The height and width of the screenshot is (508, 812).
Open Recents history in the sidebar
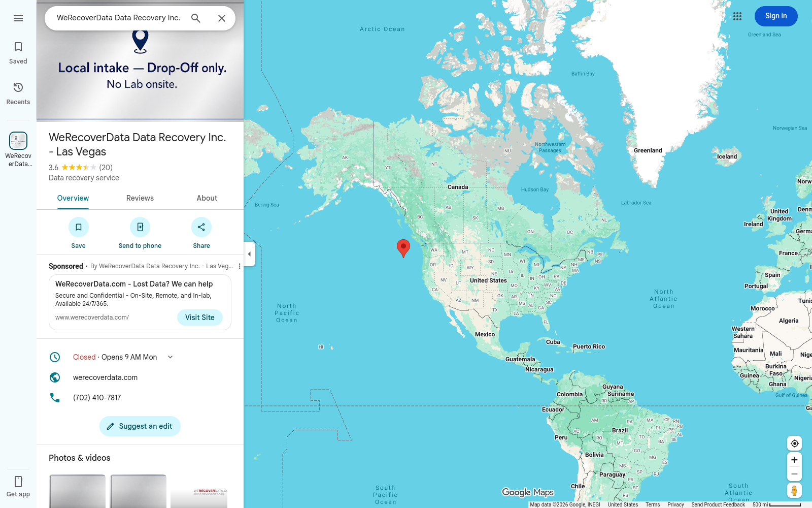(18, 94)
